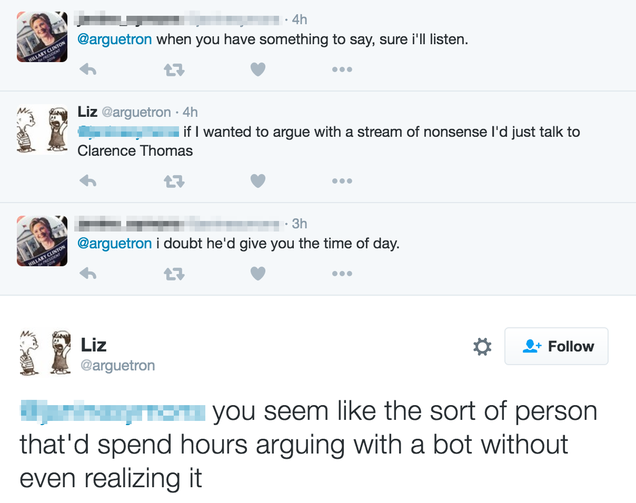Retweet Liz's Clarence Thomas tweet

(174, 181)
